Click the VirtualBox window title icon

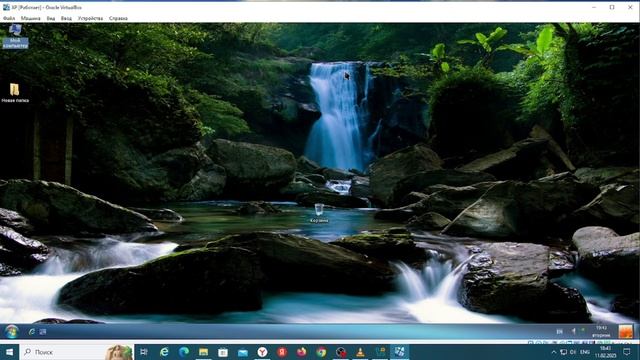[x=7, y=7]
